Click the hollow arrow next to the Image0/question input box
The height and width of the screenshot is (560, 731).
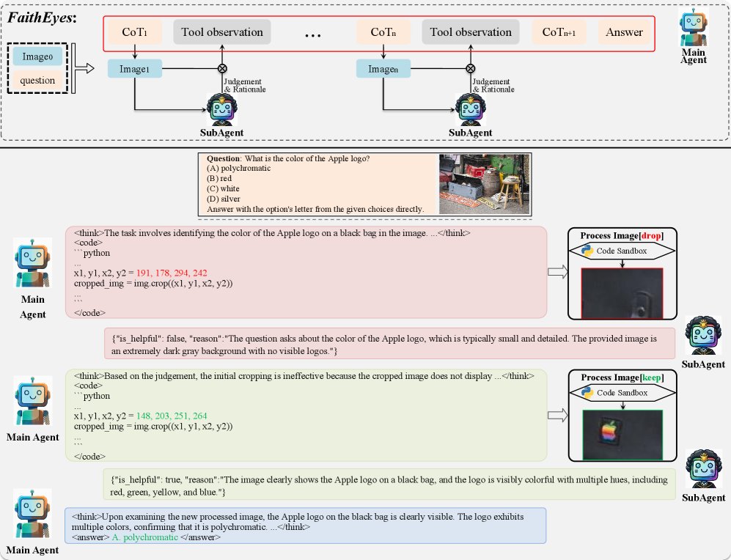(83, 68)
